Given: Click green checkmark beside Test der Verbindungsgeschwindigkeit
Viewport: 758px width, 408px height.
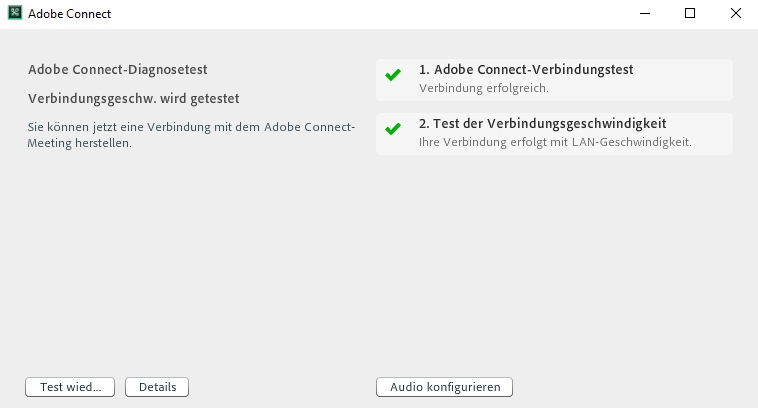Looking at the screenshot, I should click(x=393, y=130).
